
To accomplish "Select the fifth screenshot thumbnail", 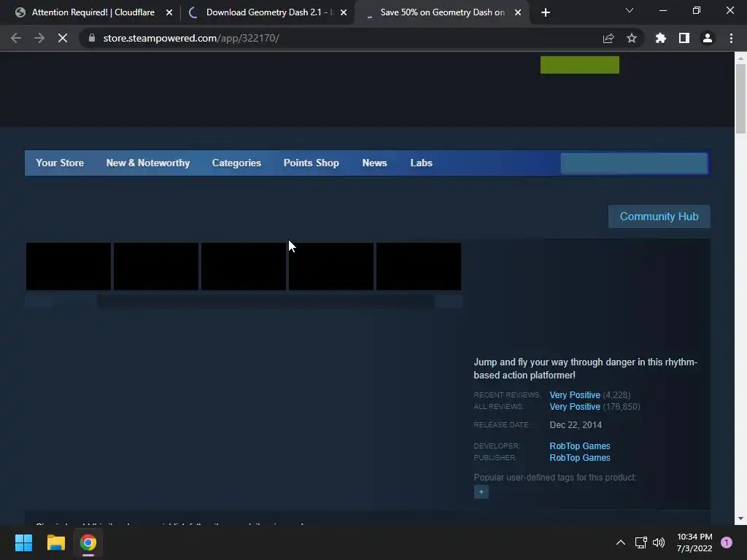I will coord(419,266).
